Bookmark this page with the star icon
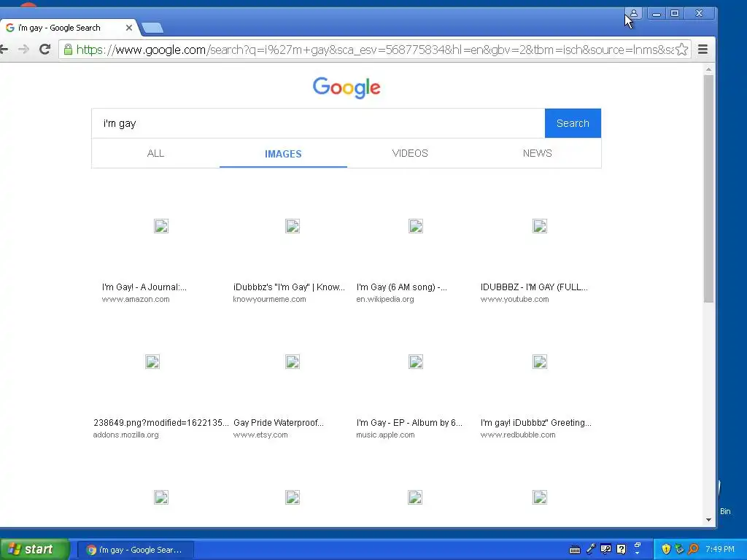 (682, 49)
